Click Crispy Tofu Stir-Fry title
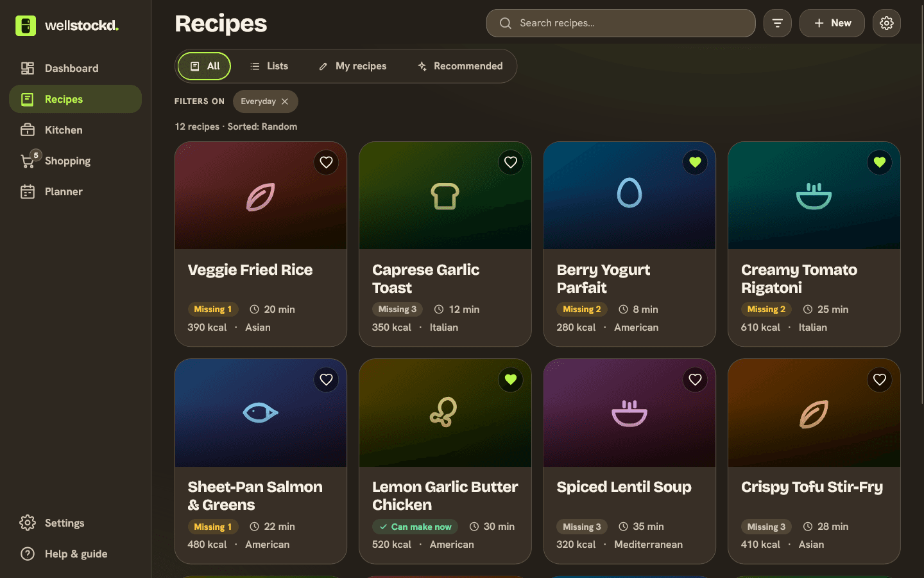 812,487
